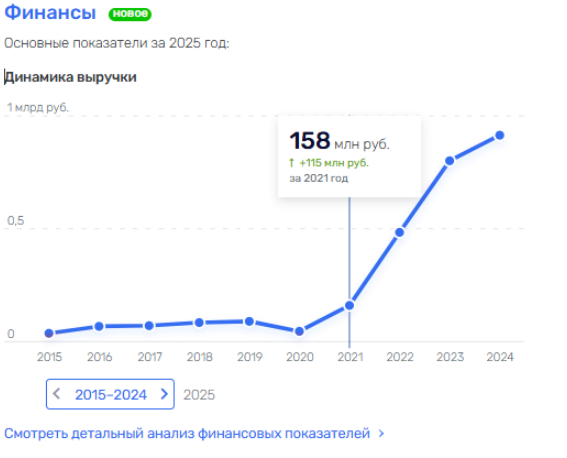
Task: Select the 2020 revenue data point
Action: point(299,331)
